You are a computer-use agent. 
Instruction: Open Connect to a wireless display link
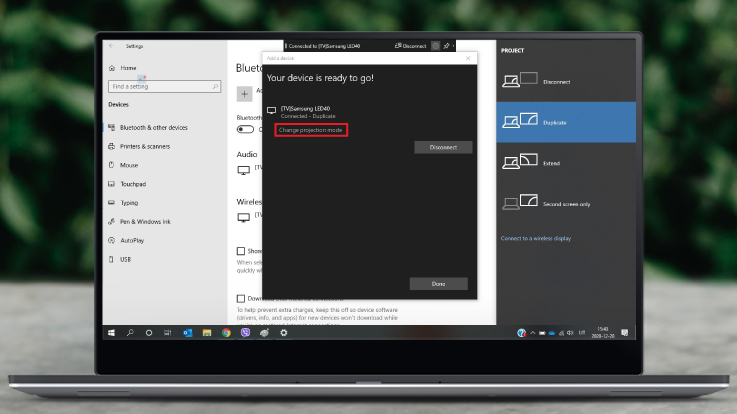(536, 238)
